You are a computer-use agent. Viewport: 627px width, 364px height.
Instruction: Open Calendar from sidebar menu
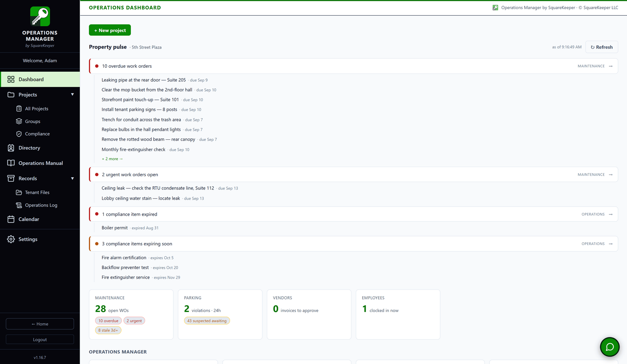coord(40,219)
